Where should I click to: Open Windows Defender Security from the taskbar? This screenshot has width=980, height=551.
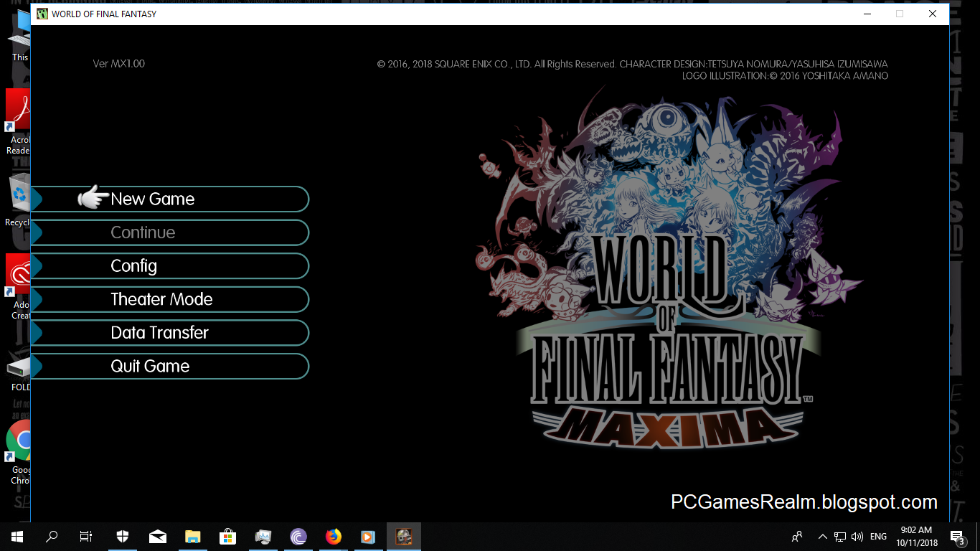pyautogui.click(x=123, y=536)
